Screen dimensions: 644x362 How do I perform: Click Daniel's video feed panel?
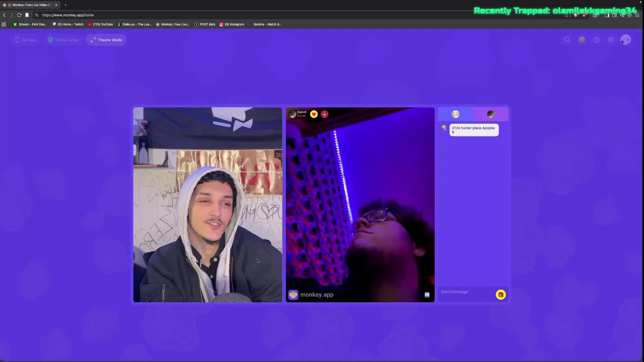[x=360, y=205]
